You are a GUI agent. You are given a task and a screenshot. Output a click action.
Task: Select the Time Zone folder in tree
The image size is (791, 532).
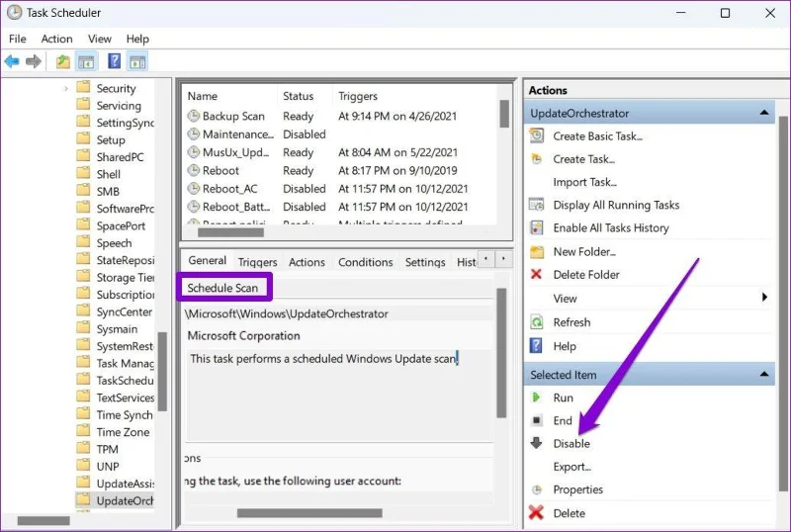123,431
